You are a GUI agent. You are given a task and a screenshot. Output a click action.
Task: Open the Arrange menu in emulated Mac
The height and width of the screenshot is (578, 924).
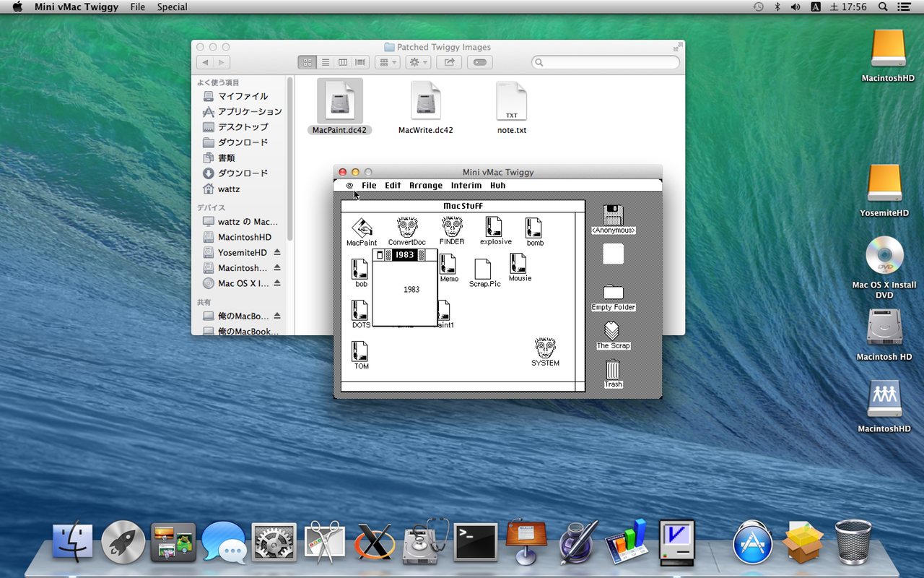pos(426,186)
